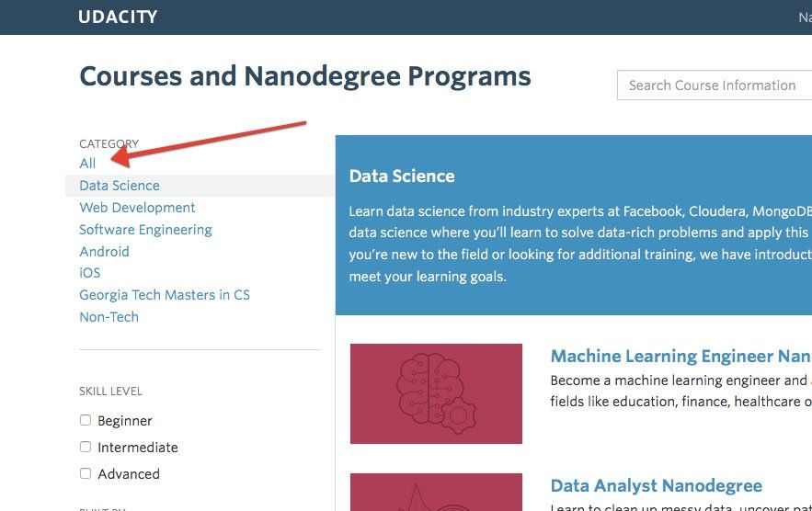
Task: Open Georgia Tech Masters in CS category
Action: pyautogui.click(x=165, y=295)
